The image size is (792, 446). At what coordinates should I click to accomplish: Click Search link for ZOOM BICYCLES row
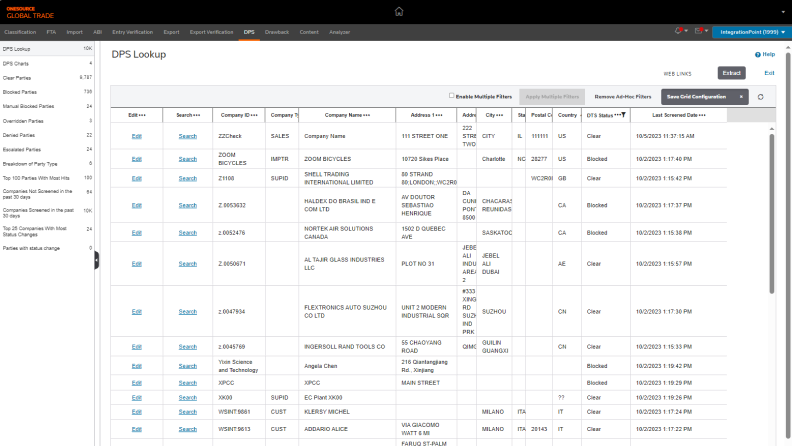[x=188, y=158]
